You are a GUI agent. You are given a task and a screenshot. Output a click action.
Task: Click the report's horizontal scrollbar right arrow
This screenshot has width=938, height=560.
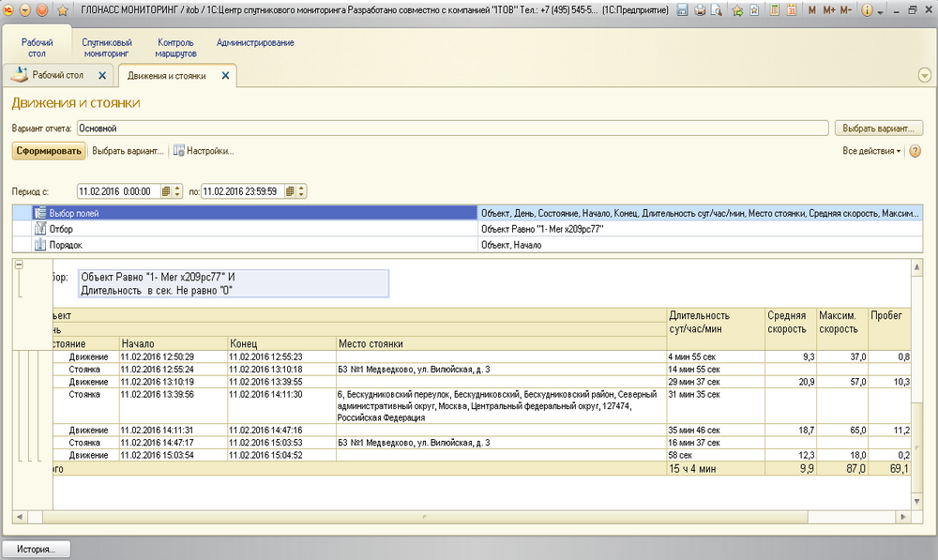coord(903,516)
